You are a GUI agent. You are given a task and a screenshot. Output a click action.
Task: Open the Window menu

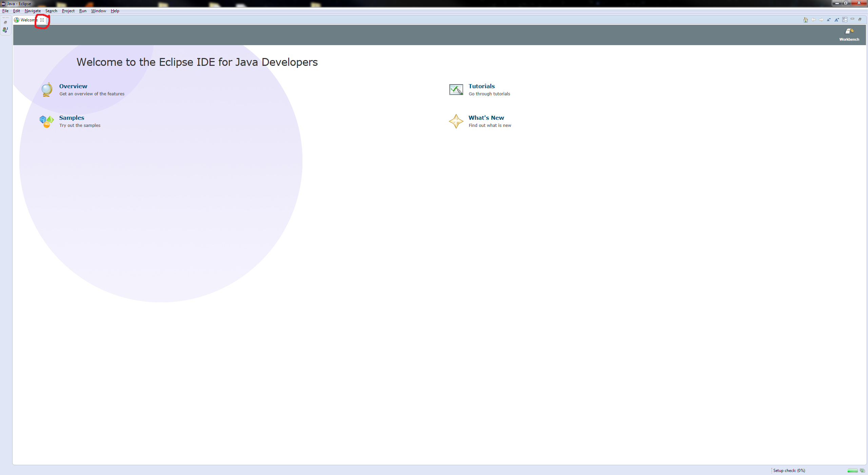pyautogui.click(x=98, y=11)
